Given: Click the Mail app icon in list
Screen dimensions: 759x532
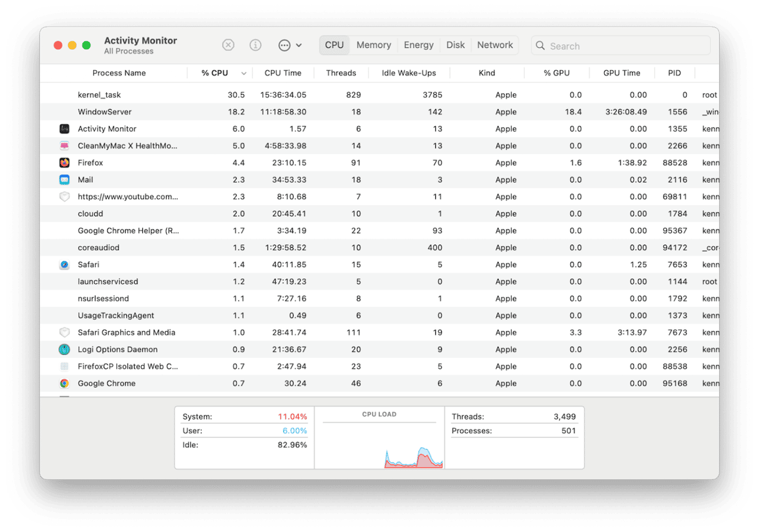Looking at the screenshot, I should click(x=64, y=180).
